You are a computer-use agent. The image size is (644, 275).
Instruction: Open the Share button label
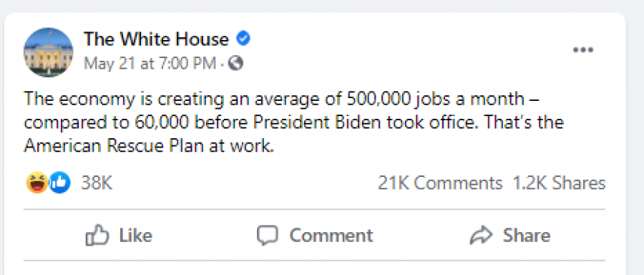pos(527,236)
